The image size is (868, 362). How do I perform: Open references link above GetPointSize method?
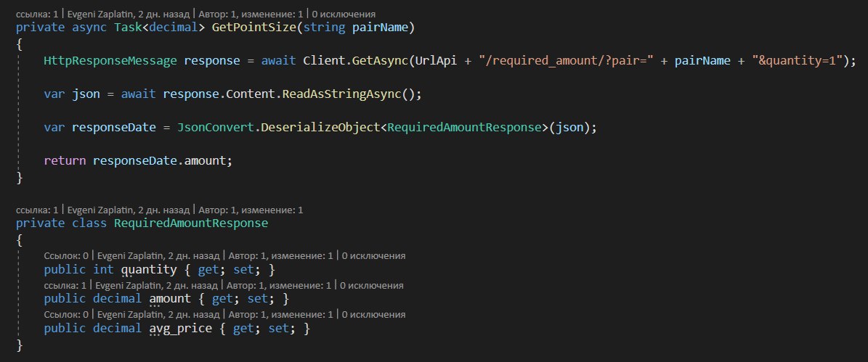[x=36, y=14]
